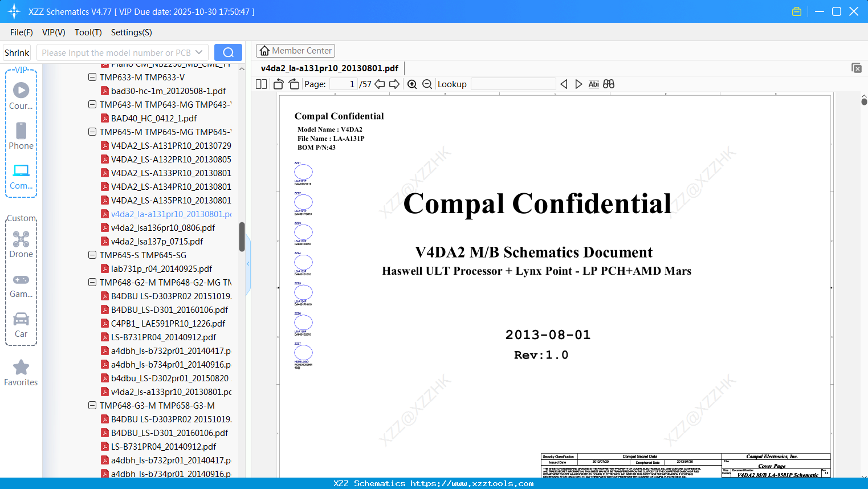Click the blue search button
Screen dimensions: 868x489
coord(228,52)
